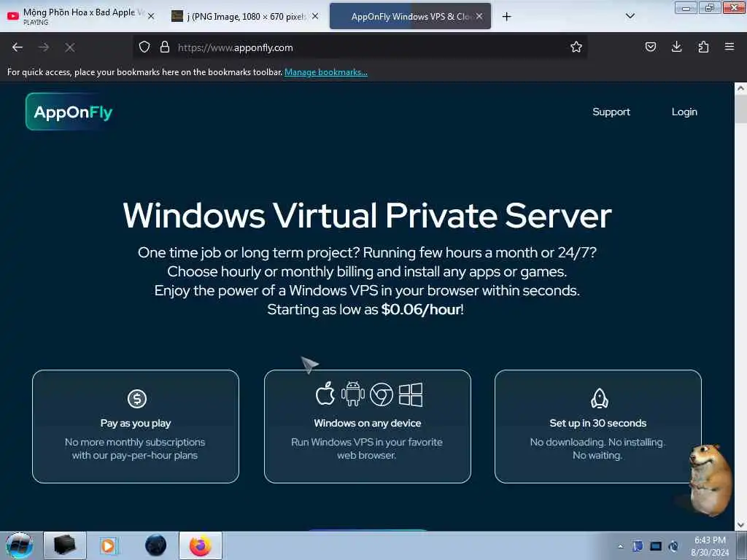The width and height of the screenshot is (747, 560).
Task: Open the Extensions puzzle icon
Action: click(703, 47)
